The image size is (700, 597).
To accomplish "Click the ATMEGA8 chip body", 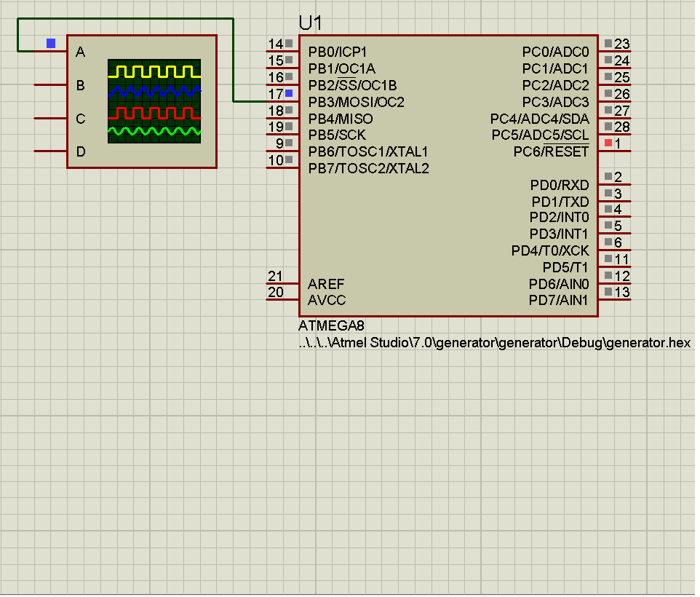I will [448, 176].
